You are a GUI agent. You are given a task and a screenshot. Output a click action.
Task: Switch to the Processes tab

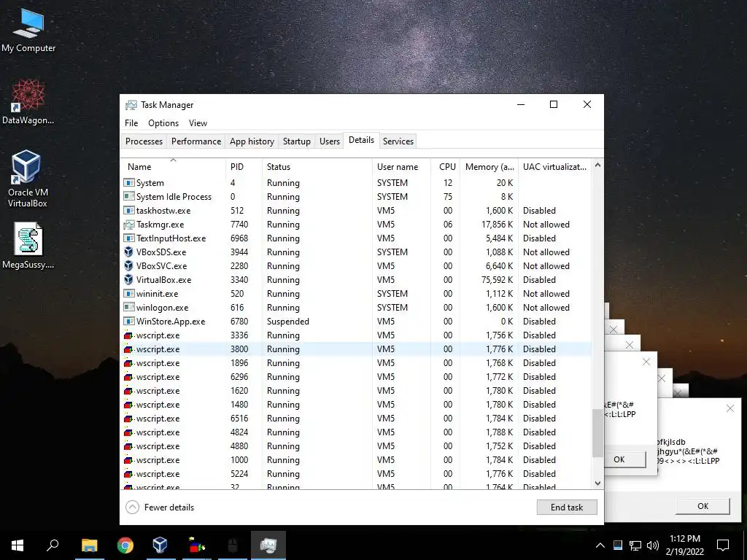(144, 141)
